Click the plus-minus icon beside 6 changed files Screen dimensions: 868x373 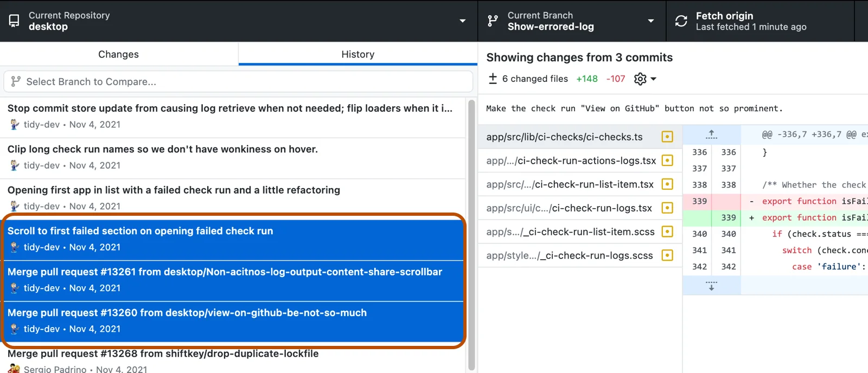(493, 79)
